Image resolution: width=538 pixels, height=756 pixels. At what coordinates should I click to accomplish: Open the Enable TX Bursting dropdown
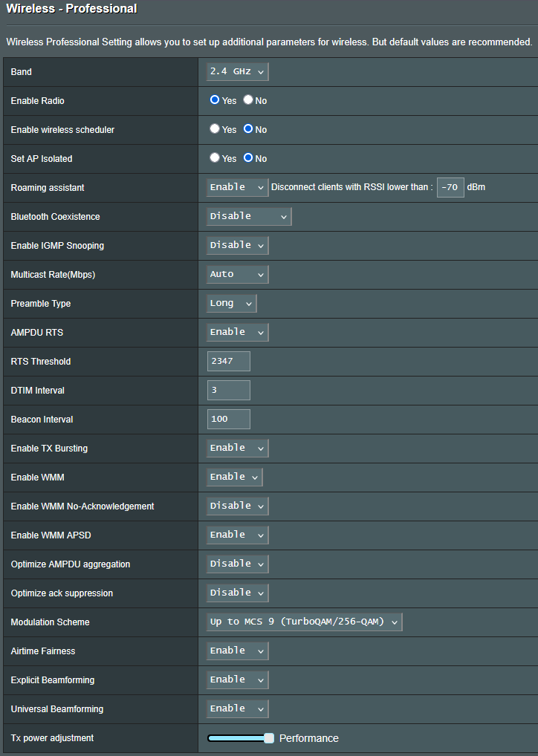[x=237, y=448]
